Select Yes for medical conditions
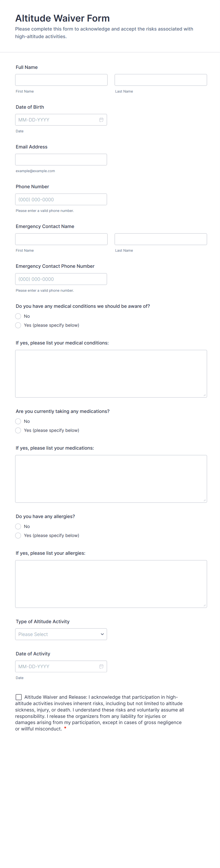The height and width of the screenshot is (868, 220). tap(18, 325)
